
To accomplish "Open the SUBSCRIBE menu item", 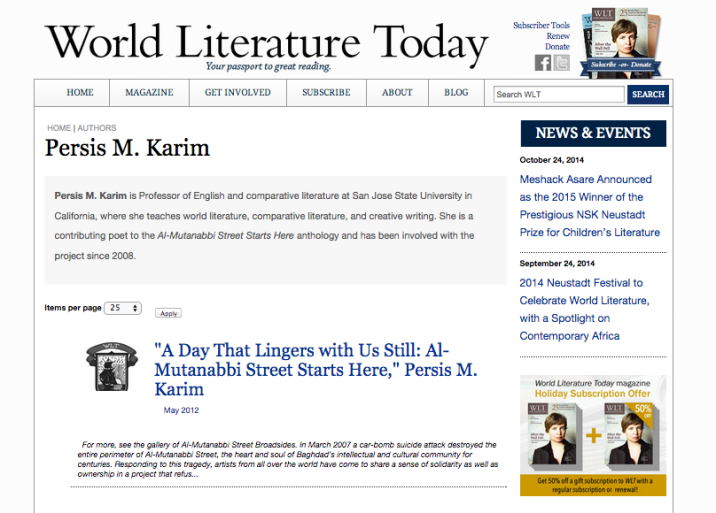I will [326, 93].
